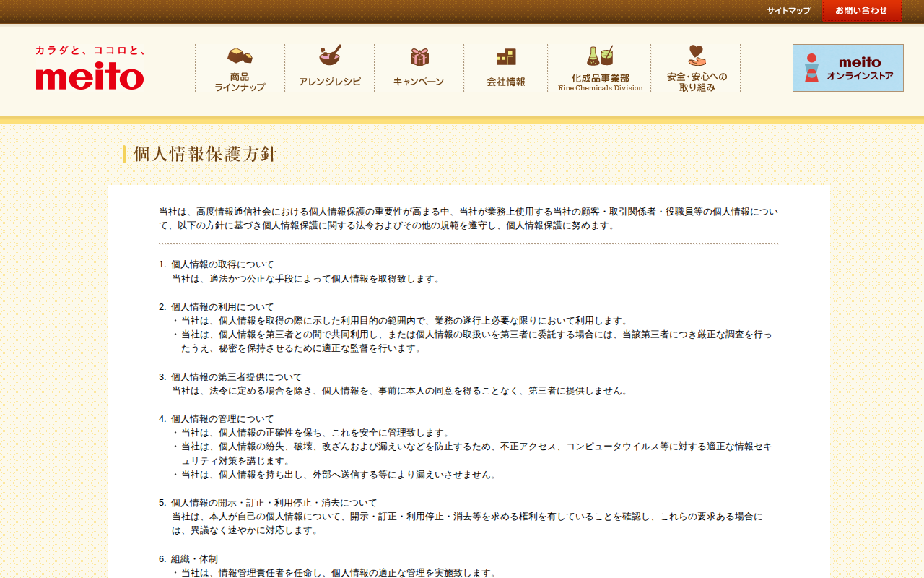The height and width of the screenshot is (578, 924).
Task: Click heading 5. 個人情報の開示・訂正・利用停止・消去について
Action: point(268,503)
